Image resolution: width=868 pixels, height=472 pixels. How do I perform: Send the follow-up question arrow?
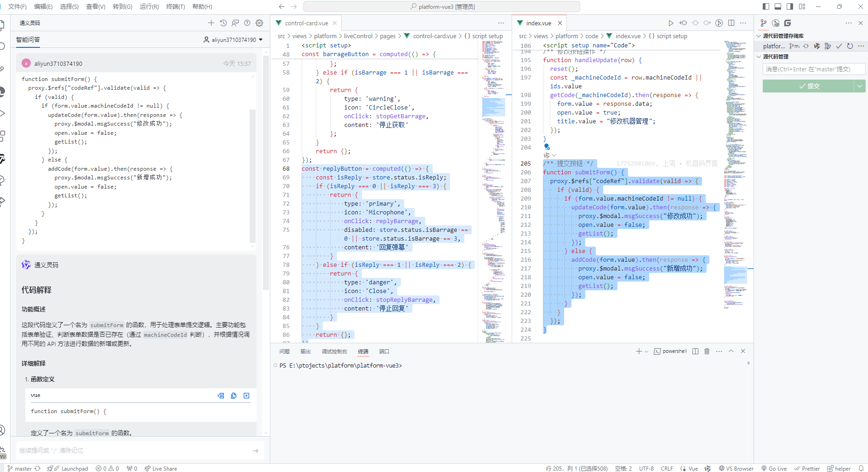coord(256,451)
